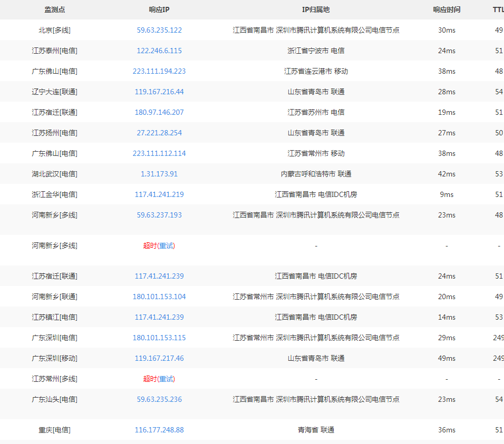504x444 pixels.
Task: Select monitoring point 广东深圳[移动]
Action: coord(55,358)
